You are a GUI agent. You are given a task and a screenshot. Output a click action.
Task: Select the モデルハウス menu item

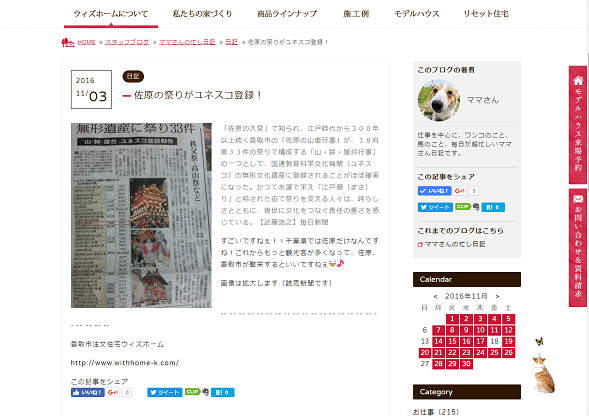pos(417,14)
